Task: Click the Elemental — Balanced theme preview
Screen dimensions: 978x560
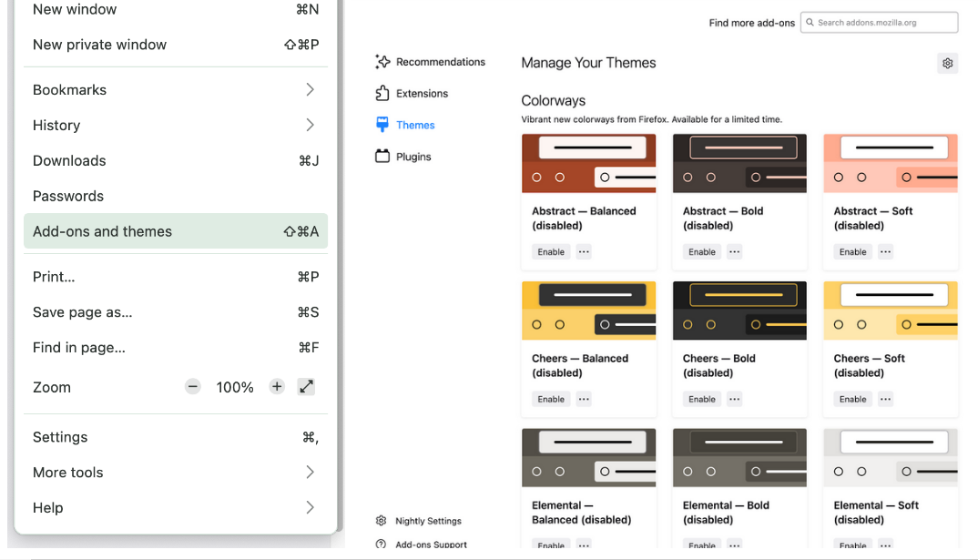Action: coord(589,458)
